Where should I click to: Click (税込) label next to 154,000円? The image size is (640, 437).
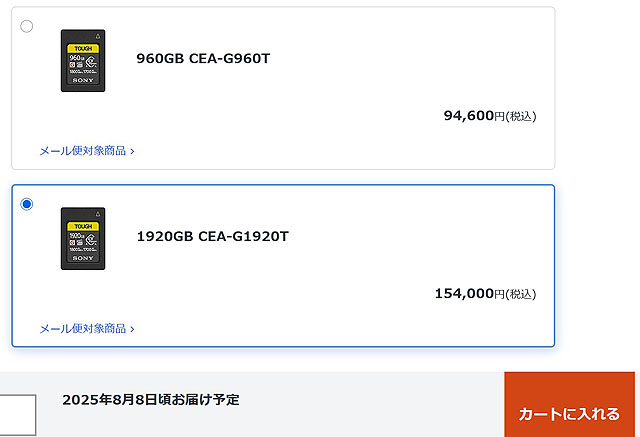coord(521,295)
